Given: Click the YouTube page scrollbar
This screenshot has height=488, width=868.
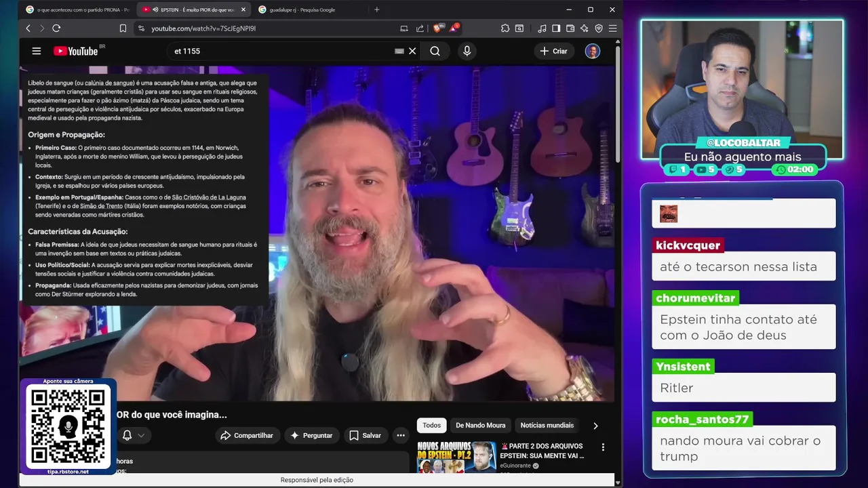Looking at the screenshot, I should pyautogui.click(x=618, y=102).
